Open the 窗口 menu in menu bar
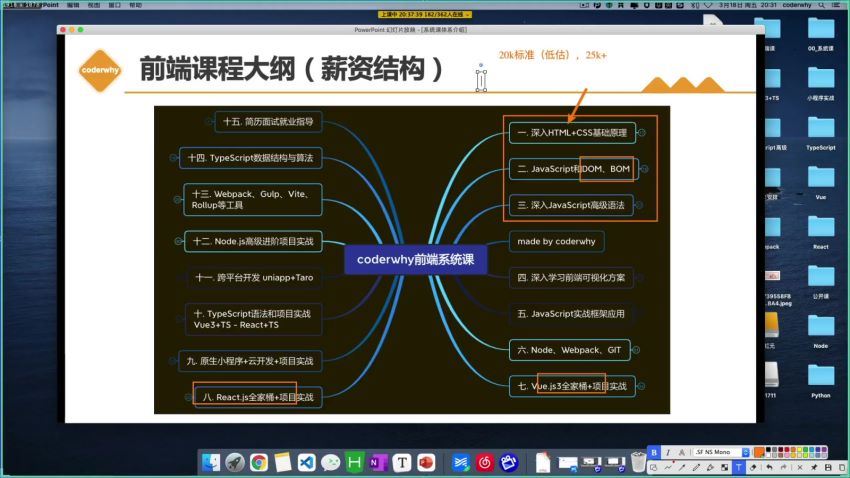This screenshot has width=850, height=478. point(114,5)
